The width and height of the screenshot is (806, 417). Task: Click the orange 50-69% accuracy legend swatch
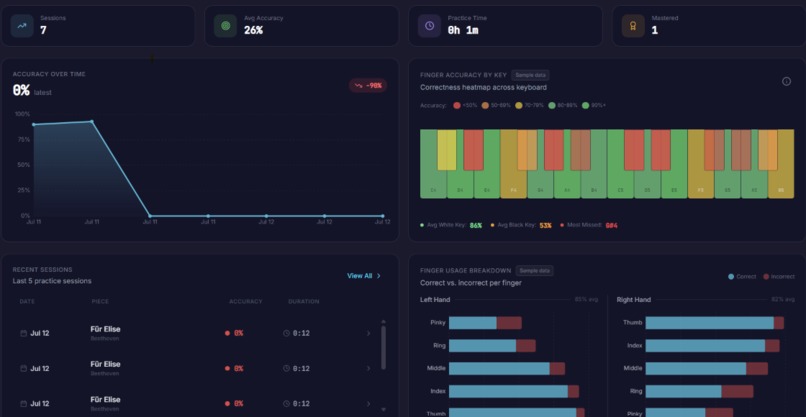484,105
